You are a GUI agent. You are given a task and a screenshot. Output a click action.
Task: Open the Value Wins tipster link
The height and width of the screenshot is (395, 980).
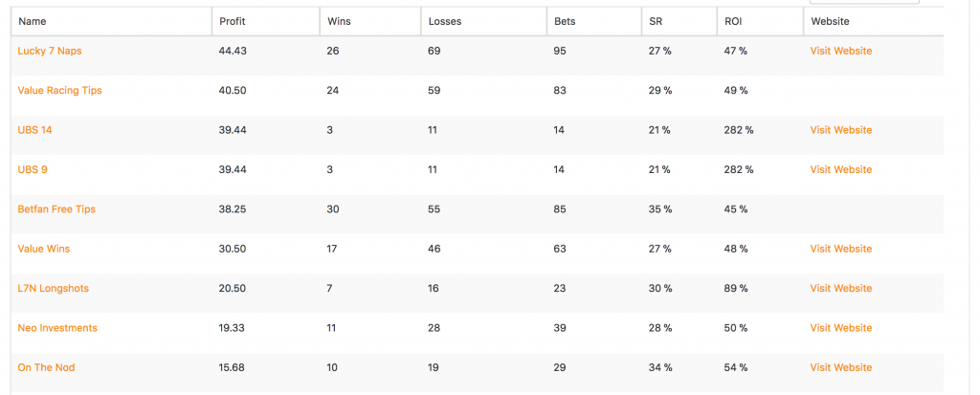point(44,249)
